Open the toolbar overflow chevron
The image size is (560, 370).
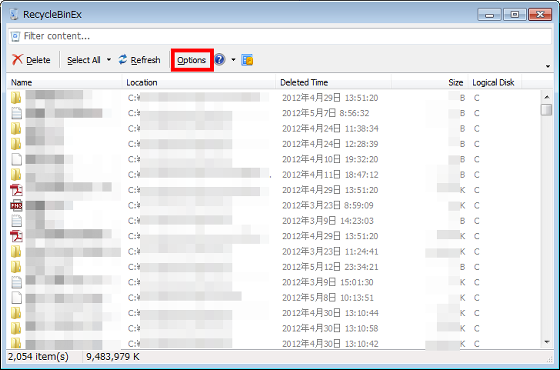pos(548,66)
